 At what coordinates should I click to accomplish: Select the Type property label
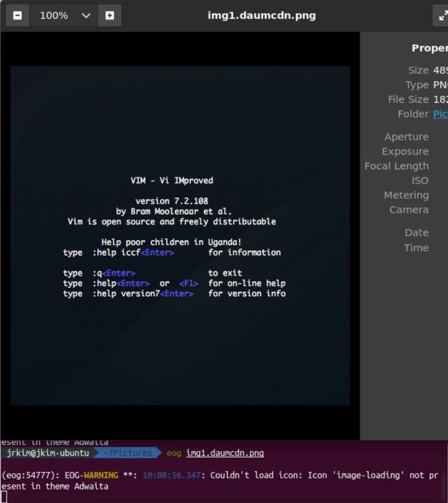[x=417, y=85]
